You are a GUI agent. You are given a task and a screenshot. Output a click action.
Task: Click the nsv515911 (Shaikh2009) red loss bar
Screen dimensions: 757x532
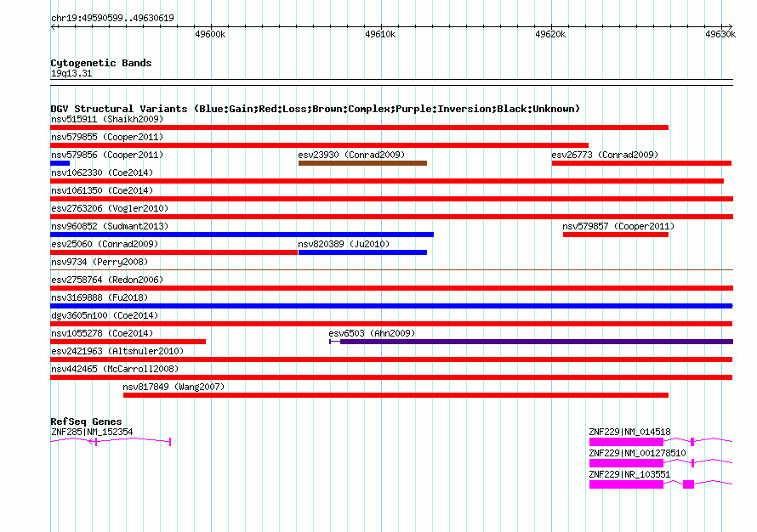pyautogui.click(x=359, y=127)
